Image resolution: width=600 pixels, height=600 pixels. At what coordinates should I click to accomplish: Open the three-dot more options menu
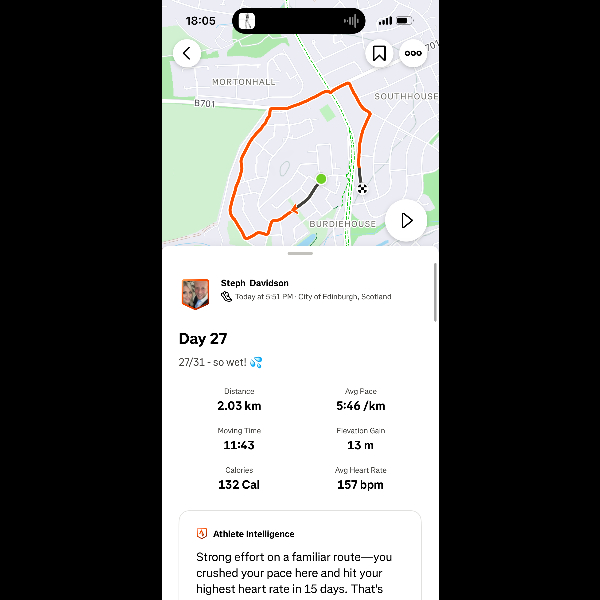[413, 53]
